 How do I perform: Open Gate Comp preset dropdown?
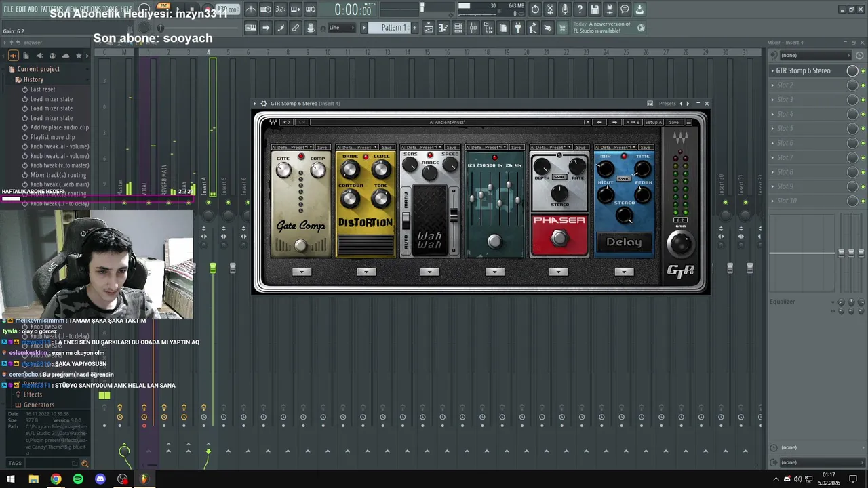[x=292, y=147]
